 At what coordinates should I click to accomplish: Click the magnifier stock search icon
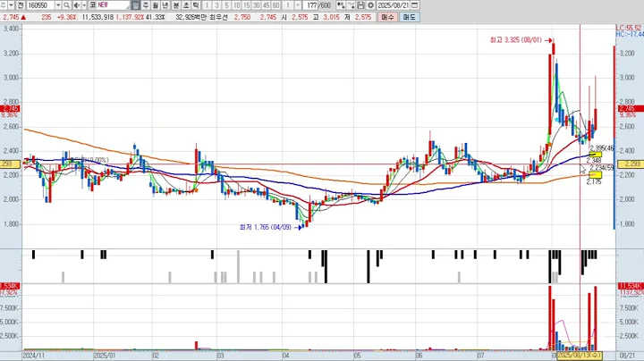click(66, 5)
